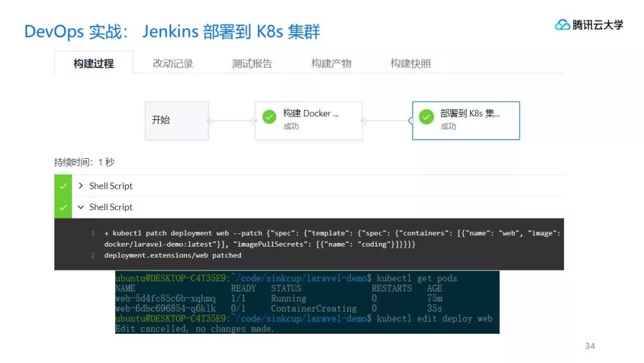
Task: Click the AGE value 75m
Action: point(435,299)
